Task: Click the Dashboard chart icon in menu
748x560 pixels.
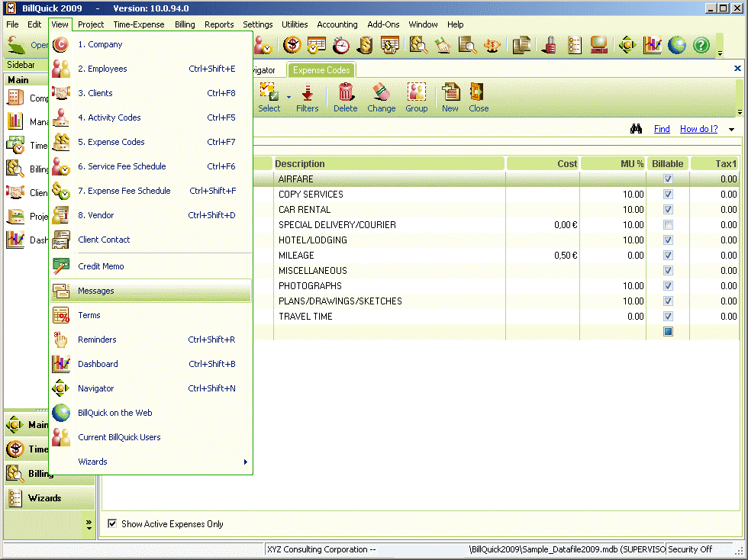Action: click(x=61, y=364)
